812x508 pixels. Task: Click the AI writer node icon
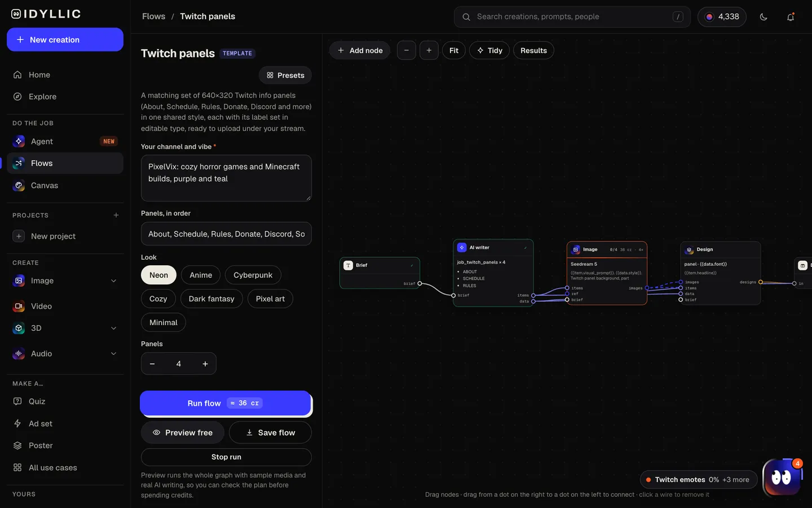[462, 247]
